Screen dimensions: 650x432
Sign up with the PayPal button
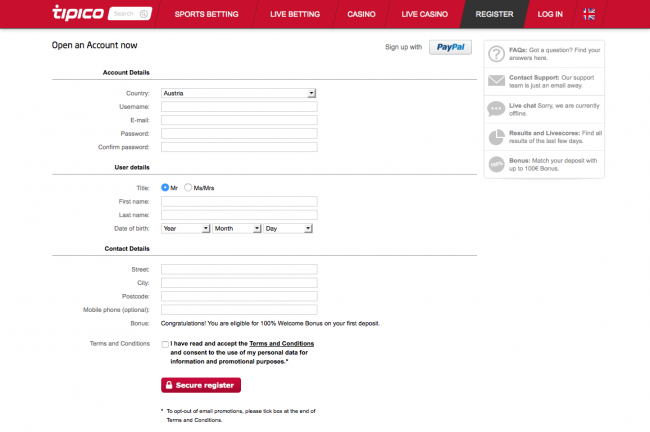tap(451, 46)
